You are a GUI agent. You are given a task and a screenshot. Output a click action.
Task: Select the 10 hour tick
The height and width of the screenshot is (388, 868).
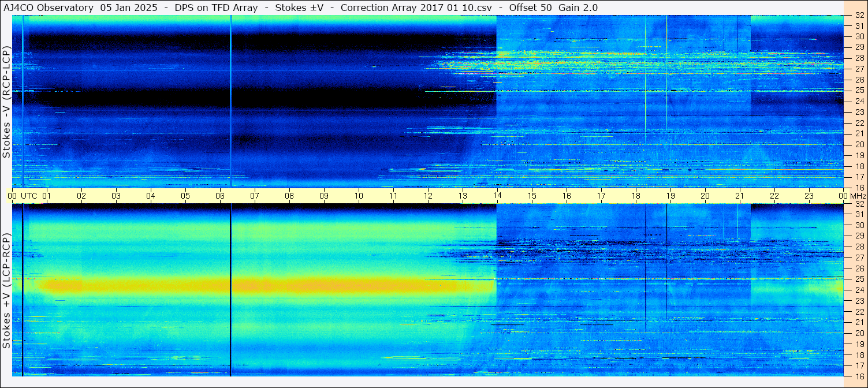(x=359, y=196)
